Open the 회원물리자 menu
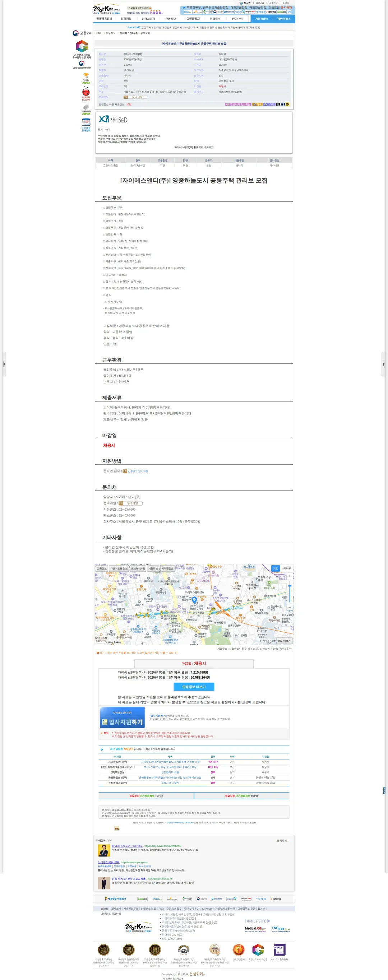The image size is (388, 980). click(193, 19)
